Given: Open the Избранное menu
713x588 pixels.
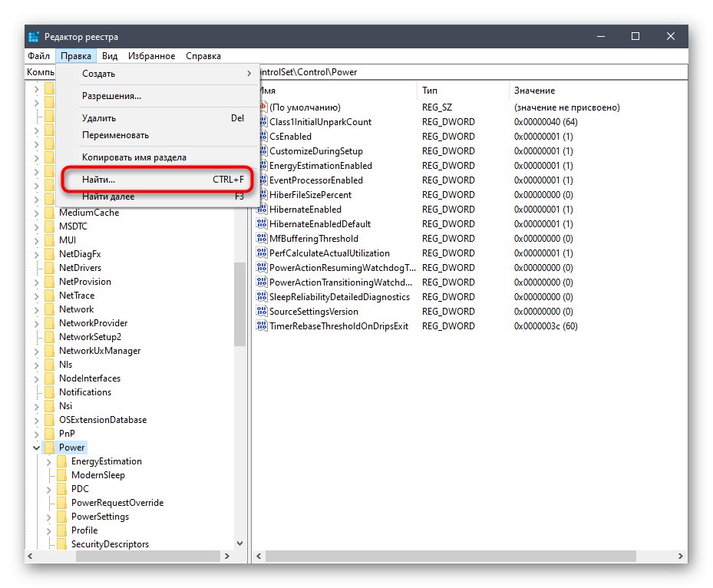Looking at the screenshot, I should coord(151,56).
